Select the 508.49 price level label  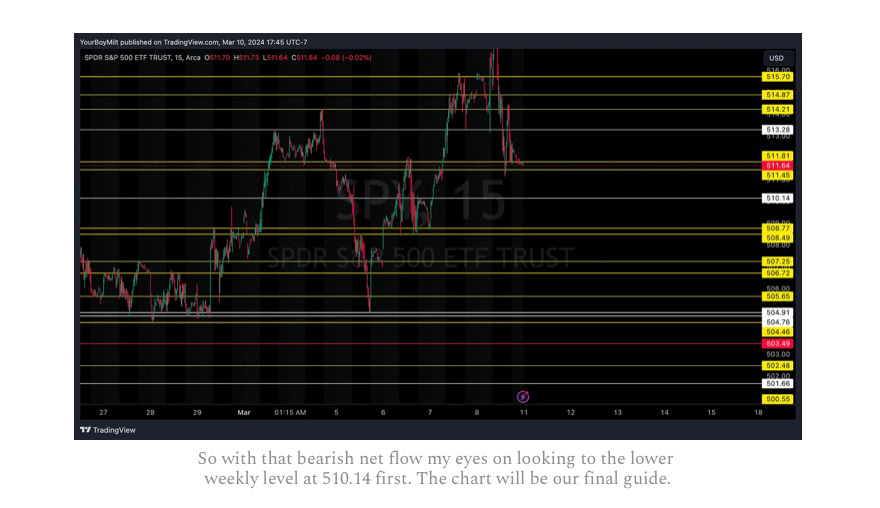click(x=777, y=238)
